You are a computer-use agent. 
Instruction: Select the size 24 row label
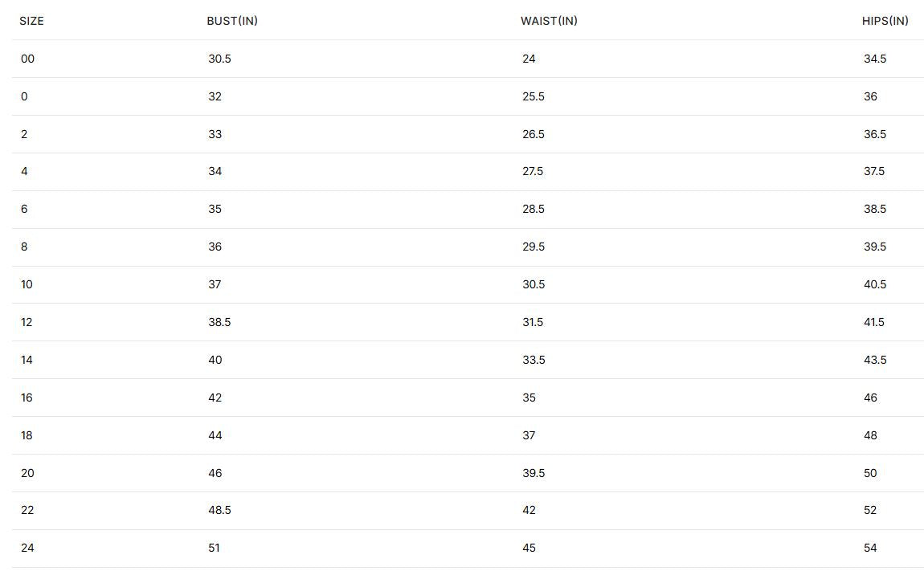27,548
